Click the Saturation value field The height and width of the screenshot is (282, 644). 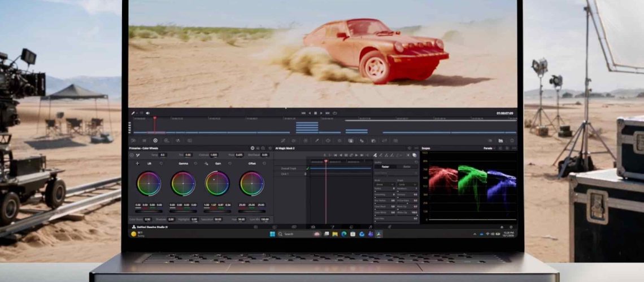(217, 219)
